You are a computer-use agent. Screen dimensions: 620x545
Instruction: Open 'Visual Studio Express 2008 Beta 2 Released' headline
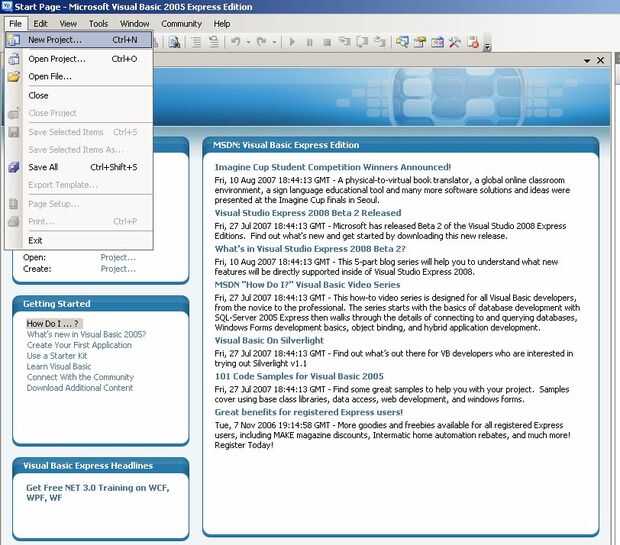(x=308, y=213)
